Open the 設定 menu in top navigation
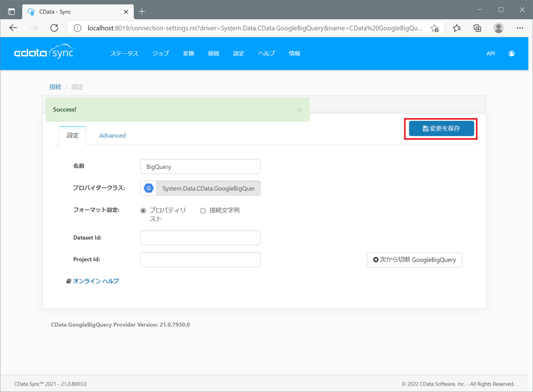 [239, 53]
